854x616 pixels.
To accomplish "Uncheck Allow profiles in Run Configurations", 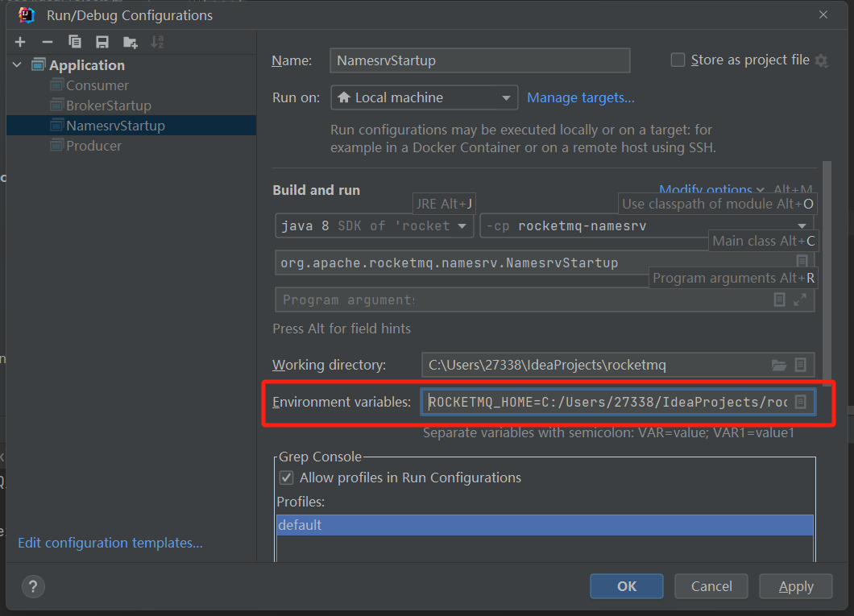I will (287, 478).
